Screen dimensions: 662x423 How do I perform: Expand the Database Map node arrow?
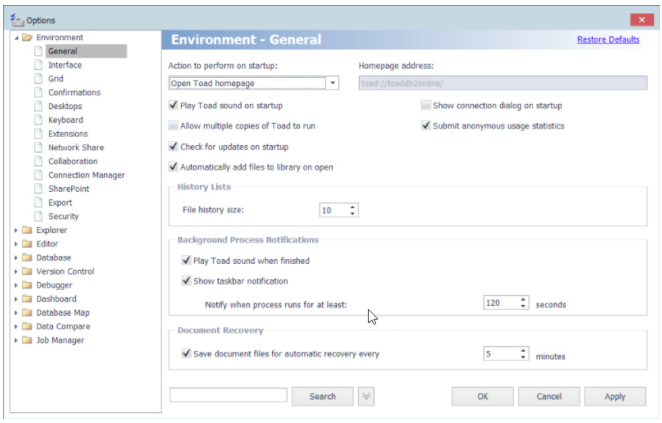(x=16, y=313)
